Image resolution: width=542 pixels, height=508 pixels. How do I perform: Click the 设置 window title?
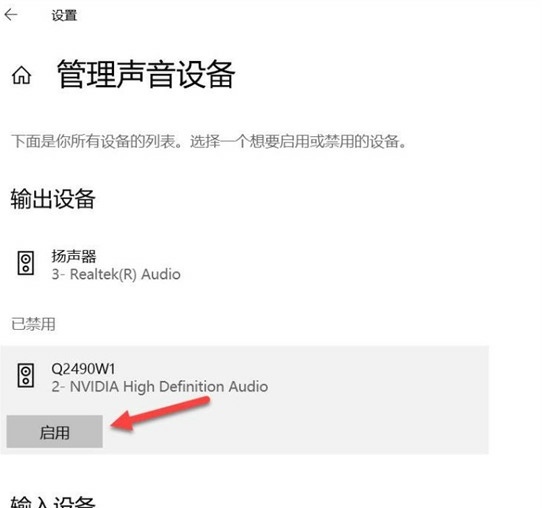[64, 16]
